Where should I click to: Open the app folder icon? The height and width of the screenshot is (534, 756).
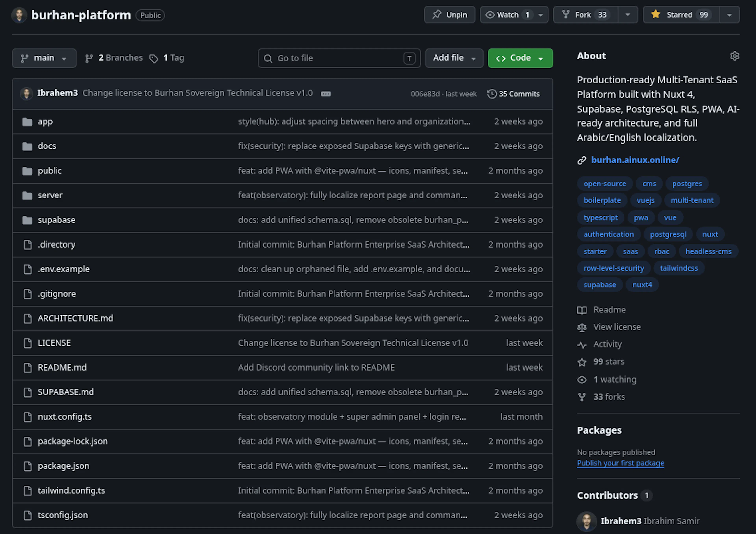[x=27, y=122]
